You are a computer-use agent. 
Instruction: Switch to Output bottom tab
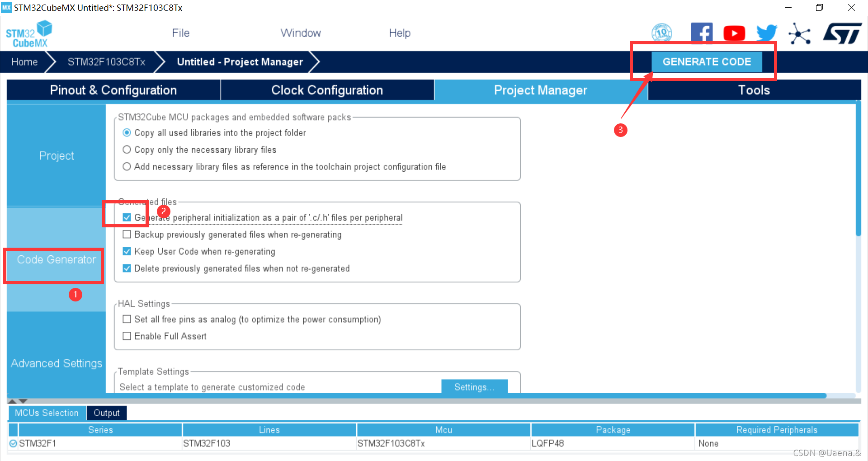107,413
